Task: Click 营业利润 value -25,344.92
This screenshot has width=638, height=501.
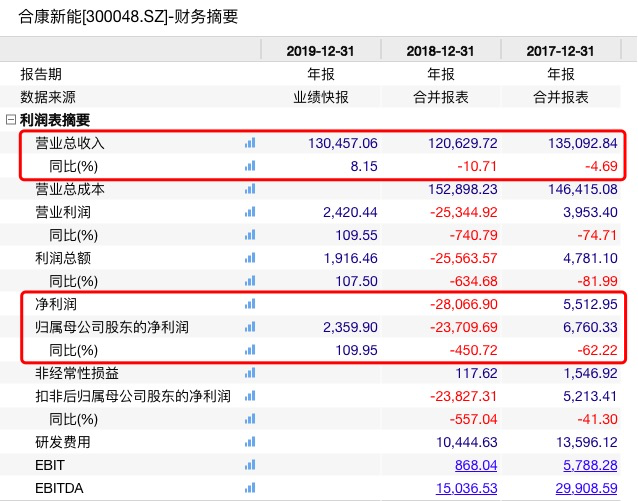Action: click(464, 212)
